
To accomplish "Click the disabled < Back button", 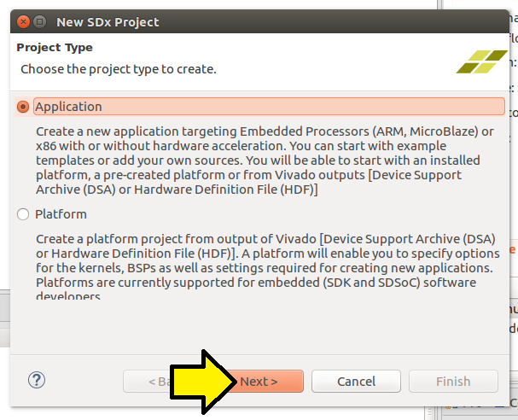I will 147,382.
